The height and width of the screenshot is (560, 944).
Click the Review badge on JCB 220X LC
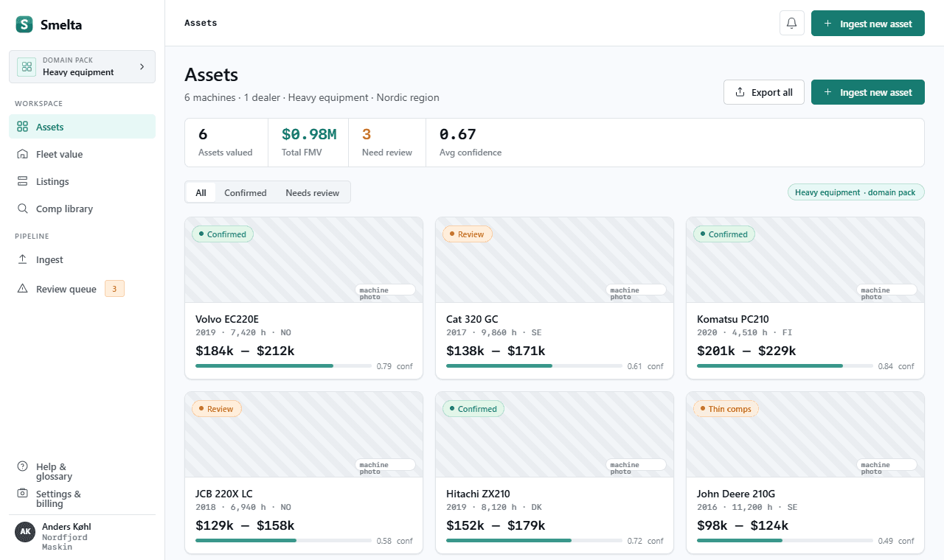pyautogui.click(x=217, y=409)
